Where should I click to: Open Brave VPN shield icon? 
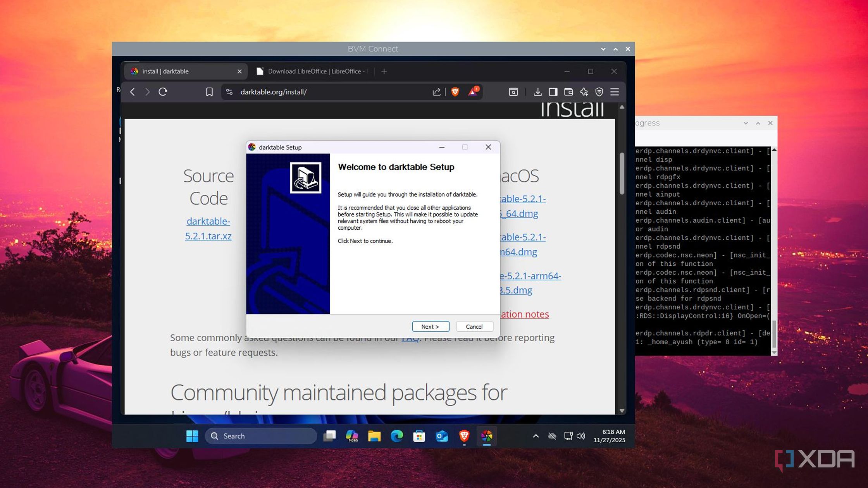(x=599, y=92)
